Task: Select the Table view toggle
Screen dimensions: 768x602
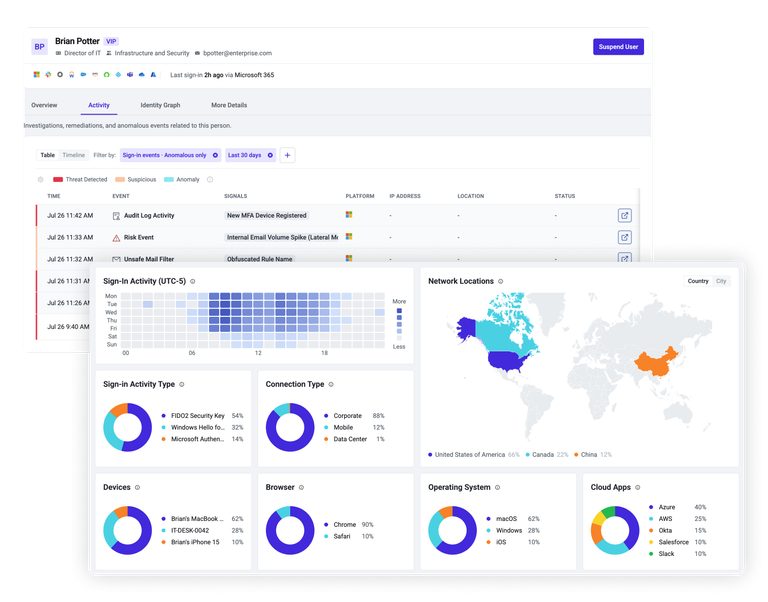Action: coord(48,155)
